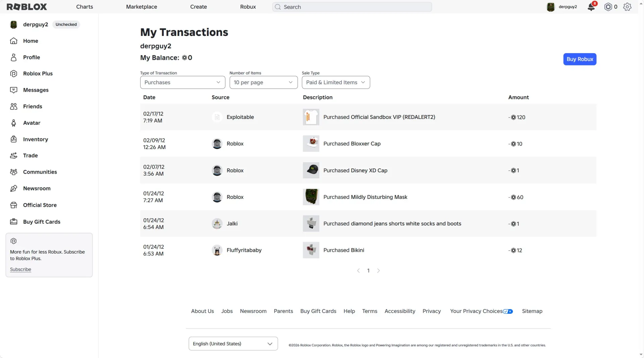Viewport: 644px width, 358px height.
Task: Open the Bloxxer Cap item thumbnail
Action: click(x=311, y=144)
